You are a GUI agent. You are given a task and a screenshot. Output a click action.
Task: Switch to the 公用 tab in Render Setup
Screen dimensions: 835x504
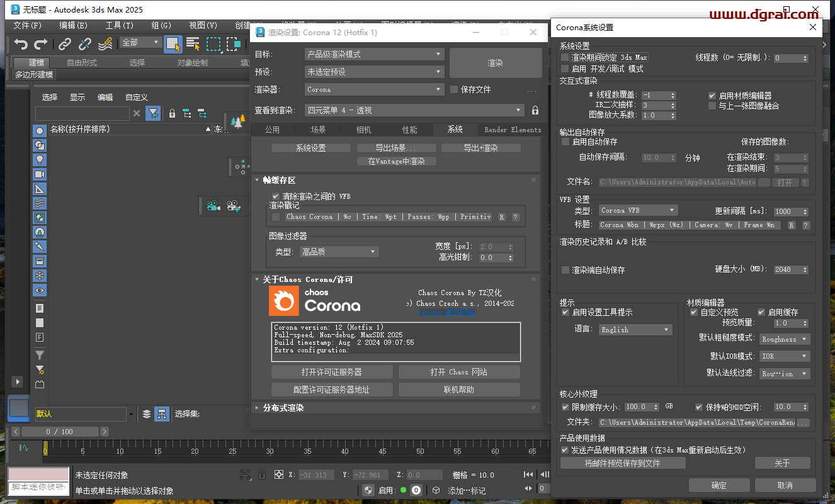tap(273, 129)
